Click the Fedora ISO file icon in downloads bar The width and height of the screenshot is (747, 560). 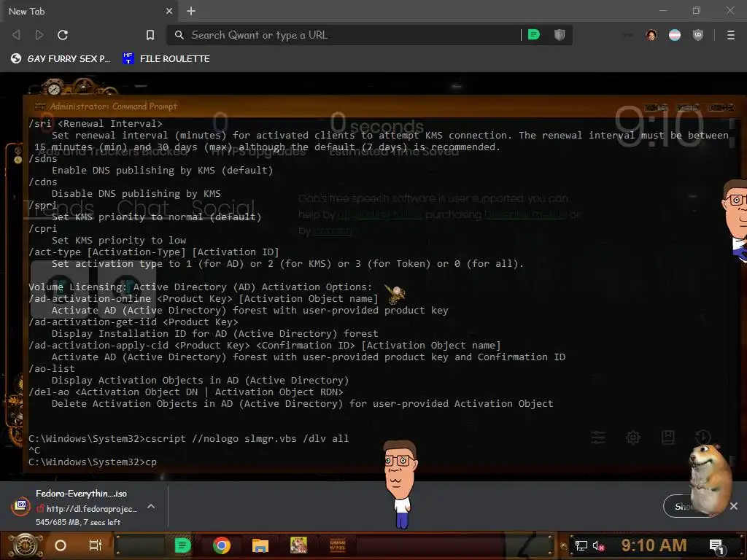[20, 506]
